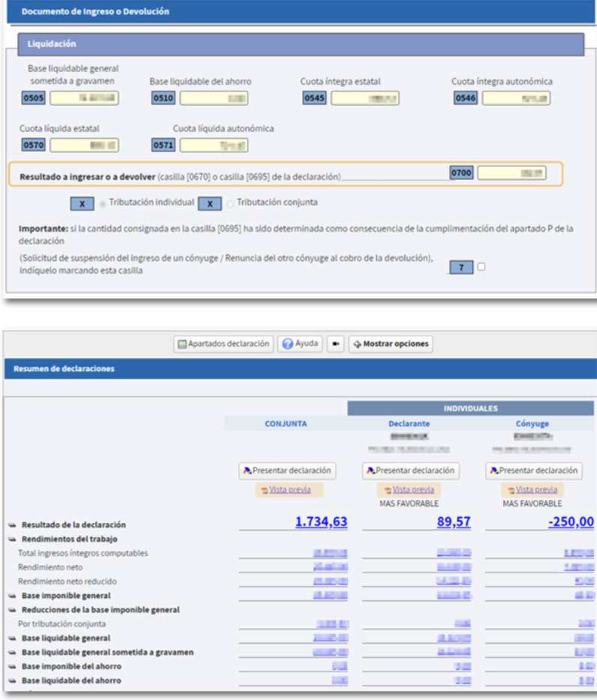Click declarante Rendimiento neto value
The image size is (597, 700).
[454, 567]
